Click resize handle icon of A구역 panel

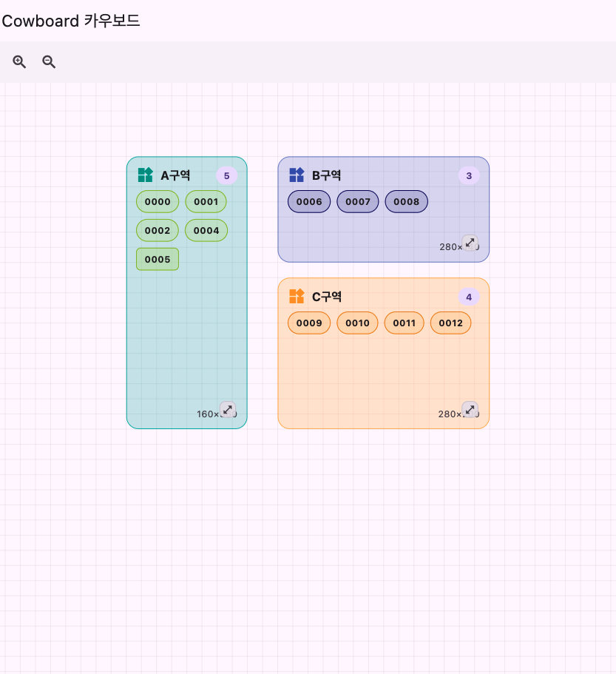coord(228,409)
